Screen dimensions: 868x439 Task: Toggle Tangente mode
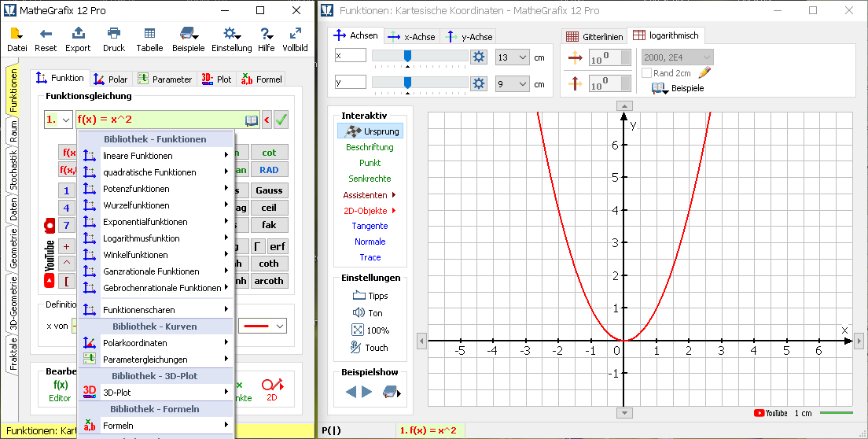[370, 226]
